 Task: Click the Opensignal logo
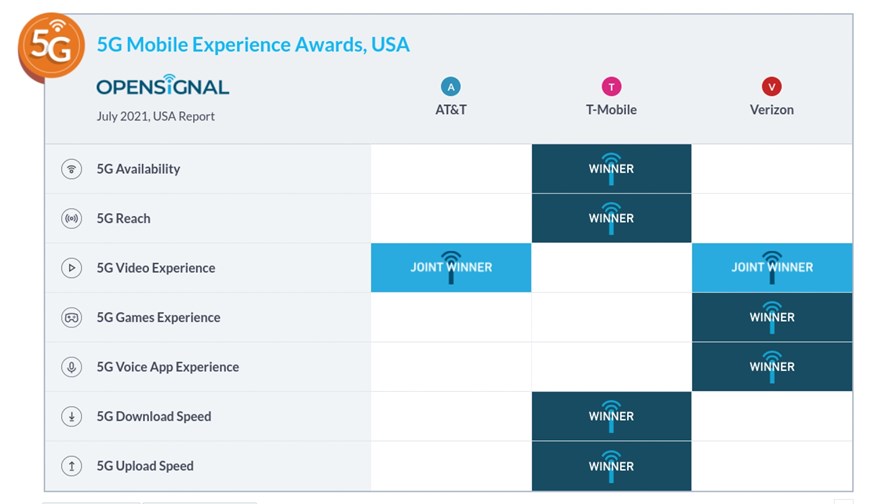point(163,85)
